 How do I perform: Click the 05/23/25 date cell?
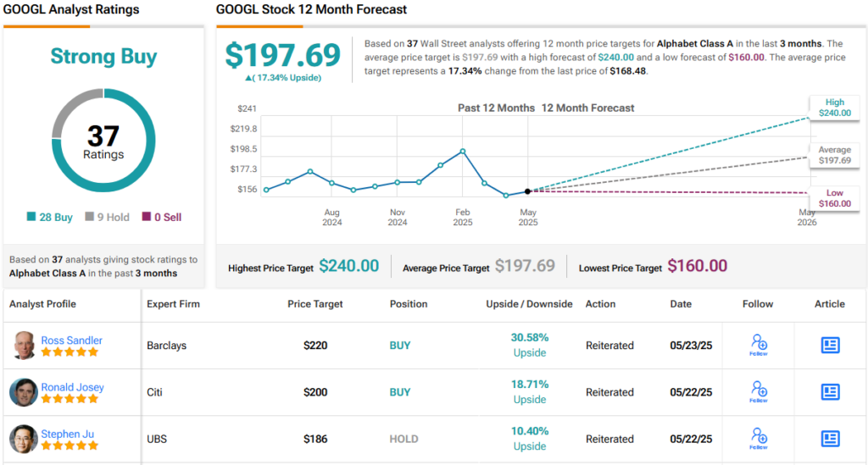[691, 346]
